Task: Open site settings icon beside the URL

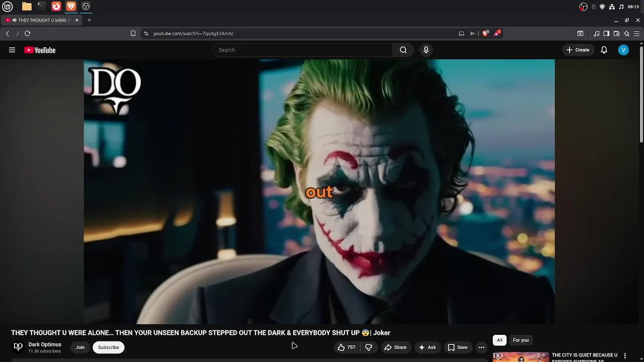Action: 146,34
